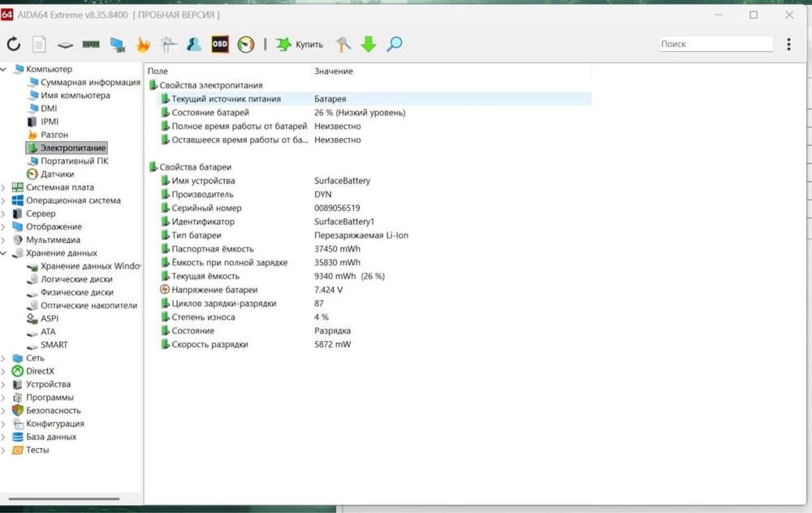Click the AIDA64 title bar app icon
Image resolution: width=812 pixels, height=513 pixels.
click(6, 15)
